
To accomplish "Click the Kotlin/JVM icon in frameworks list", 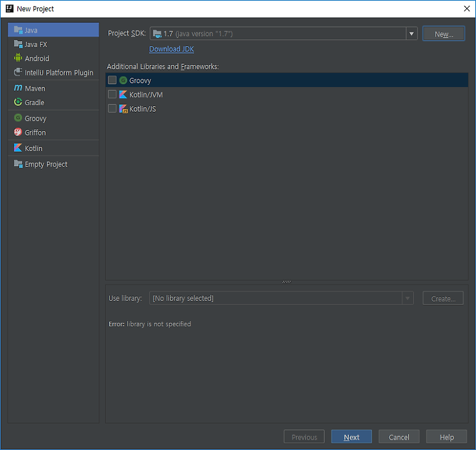I will [x=123, y=95].
